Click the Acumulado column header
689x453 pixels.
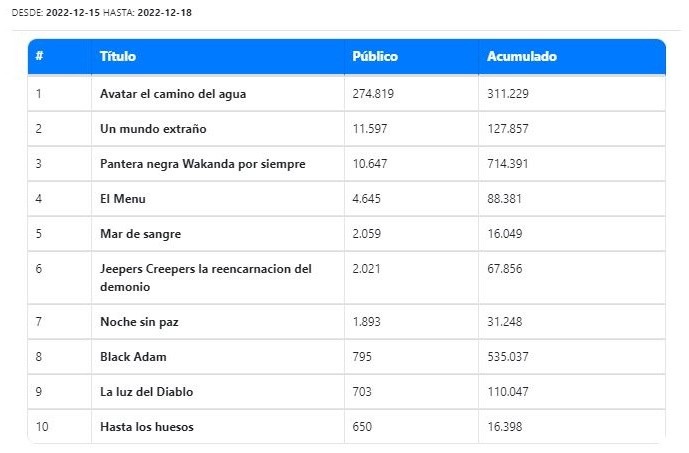click(x=521, y=57)
